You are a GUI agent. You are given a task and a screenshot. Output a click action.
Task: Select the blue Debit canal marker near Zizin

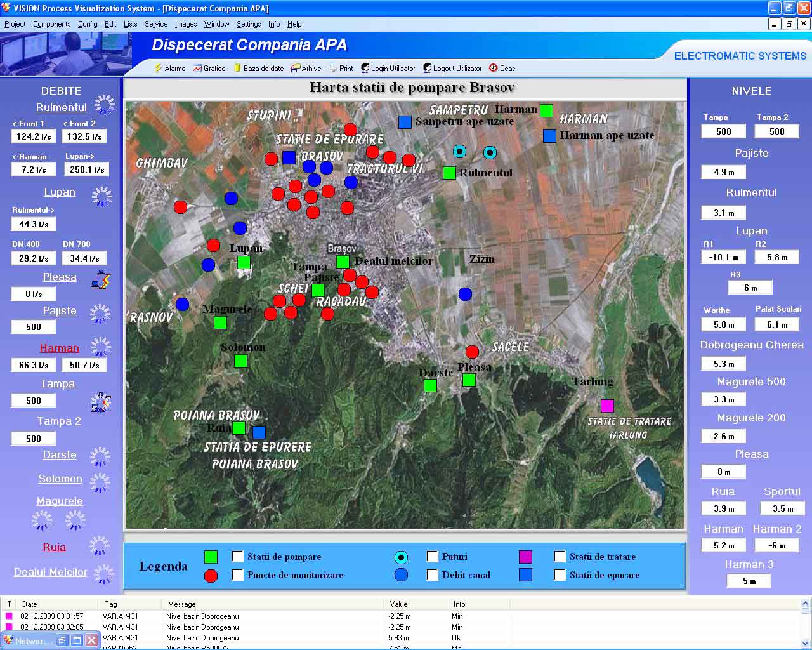[465, 294]
